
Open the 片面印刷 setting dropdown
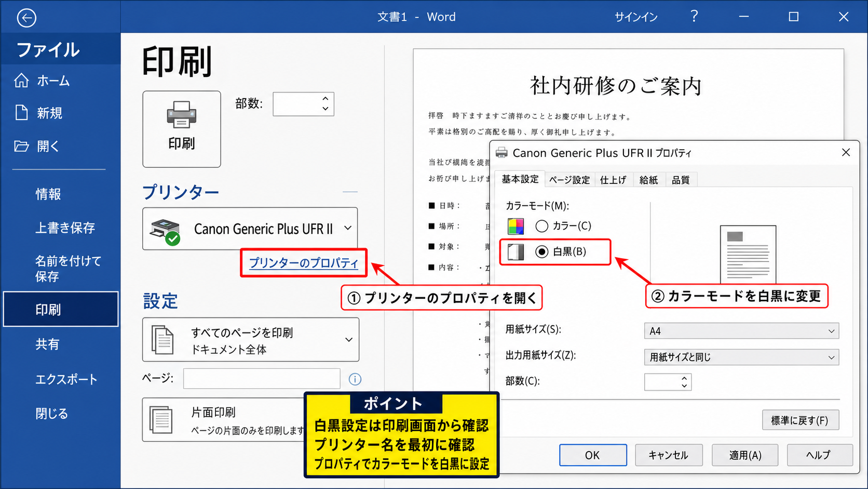click(x=223, y=420)
